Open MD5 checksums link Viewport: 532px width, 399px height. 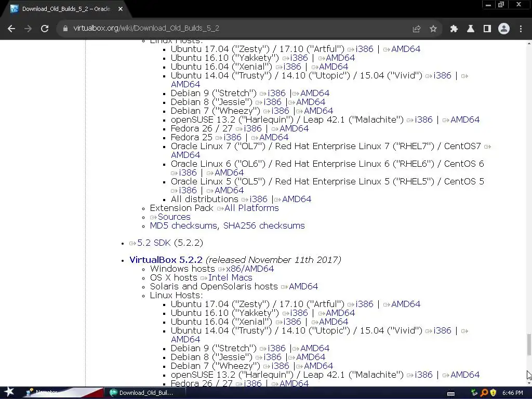pyautogui.click(x=184, y=225)
